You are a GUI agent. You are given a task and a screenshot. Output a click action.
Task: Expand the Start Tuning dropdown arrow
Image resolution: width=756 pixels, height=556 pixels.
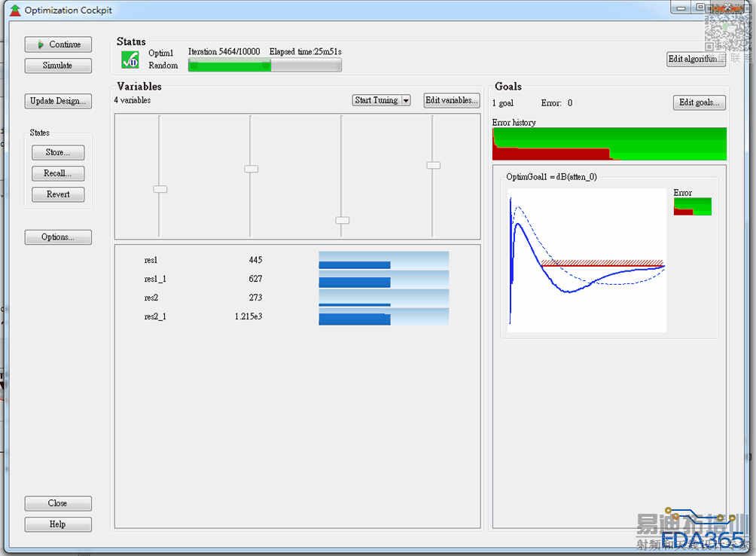(x=406, y=100)
